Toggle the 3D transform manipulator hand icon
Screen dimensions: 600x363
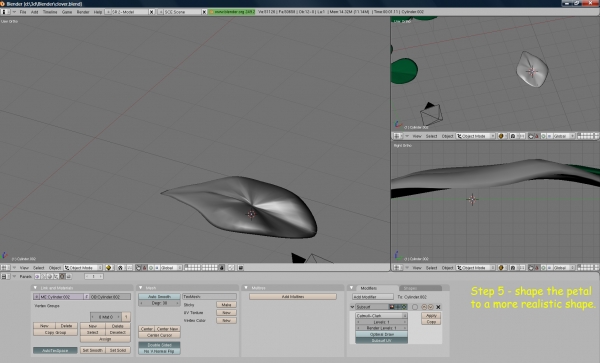click(139, 268)
